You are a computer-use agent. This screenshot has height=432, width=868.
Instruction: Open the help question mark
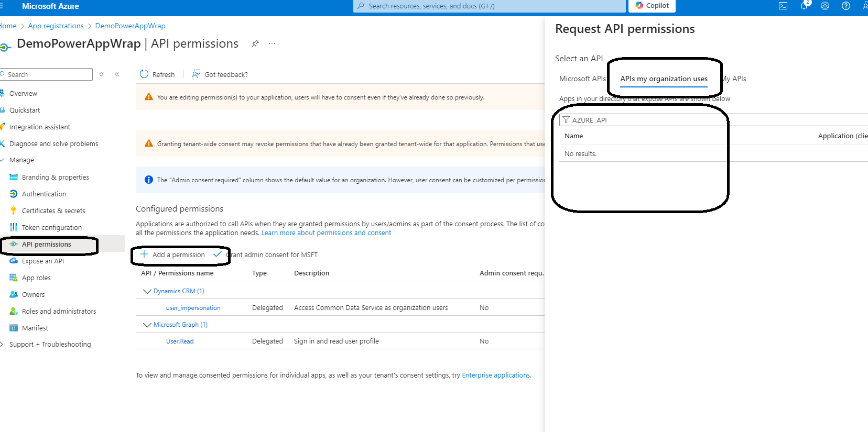(x=846, y=6)
